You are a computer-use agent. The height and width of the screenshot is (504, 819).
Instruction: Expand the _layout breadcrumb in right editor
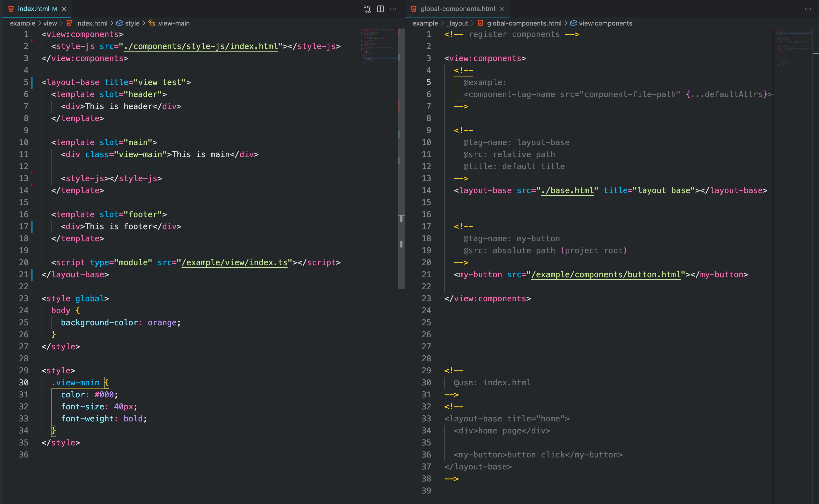pyautogui.click(x=457, y=23)
